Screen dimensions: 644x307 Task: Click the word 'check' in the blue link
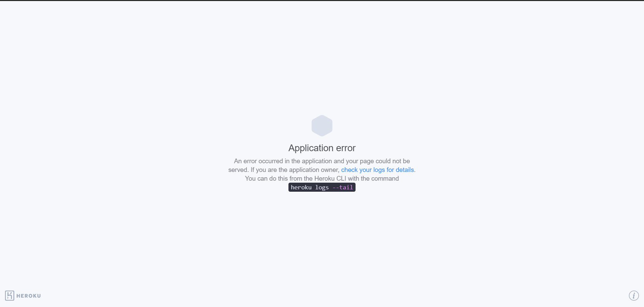(349, 170)
